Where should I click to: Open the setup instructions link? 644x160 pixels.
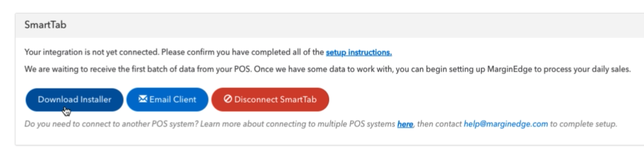pos(359,52)
